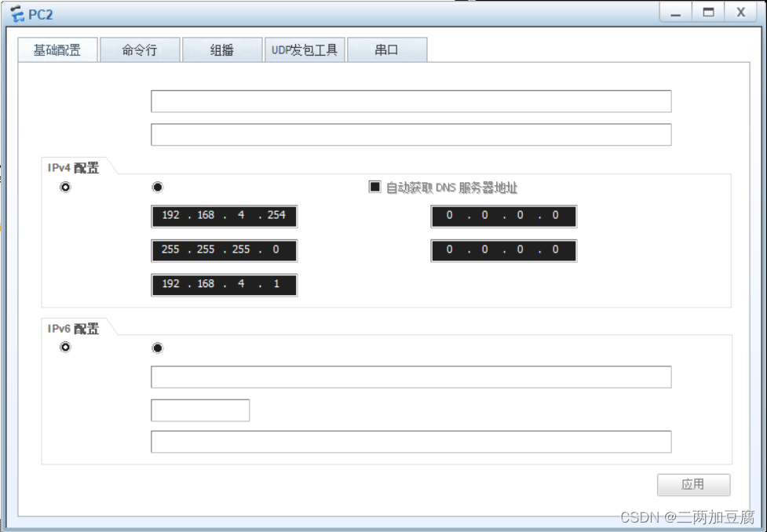Viewport: 767px width, 532px height.
Task: Click the PC2 icon in the title bar
Action: pyautogui.click(x=16, y=13)
